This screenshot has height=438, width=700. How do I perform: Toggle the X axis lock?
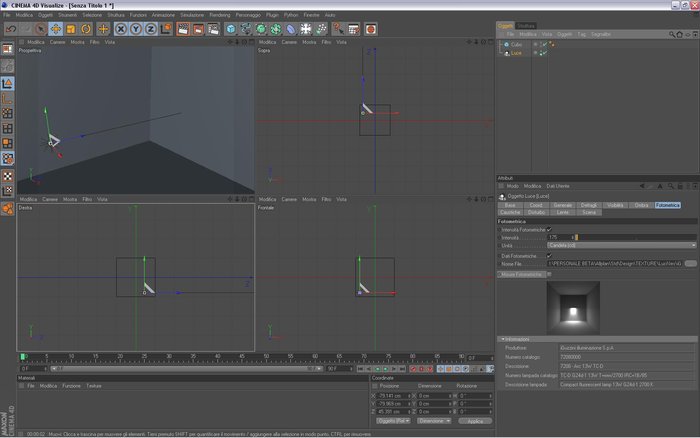pyautogui.click(x=121, y=29)
